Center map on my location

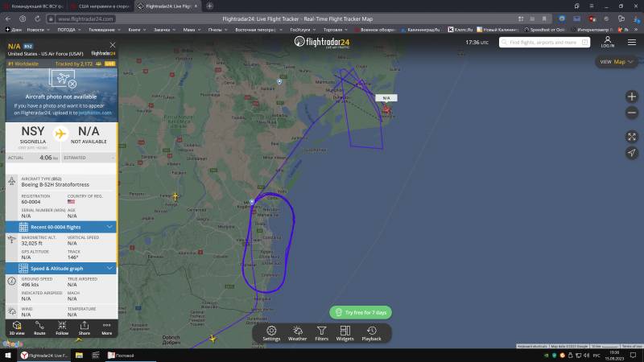(632, 153)
